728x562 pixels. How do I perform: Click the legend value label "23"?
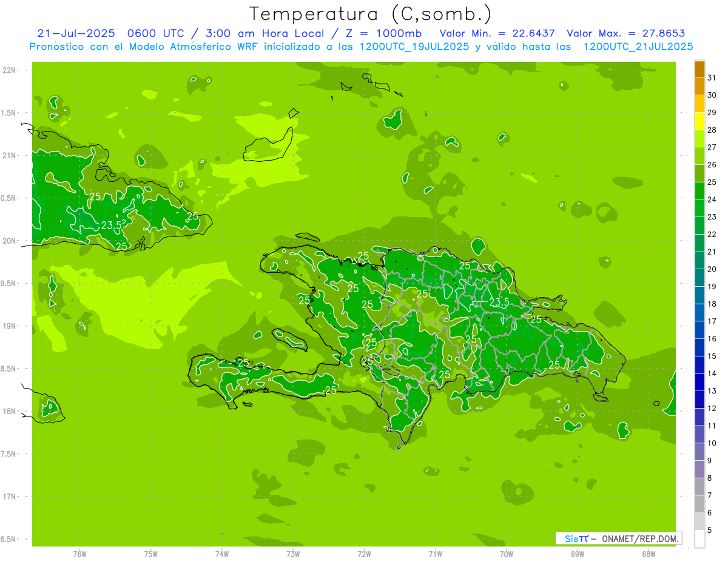coord(712,217)
